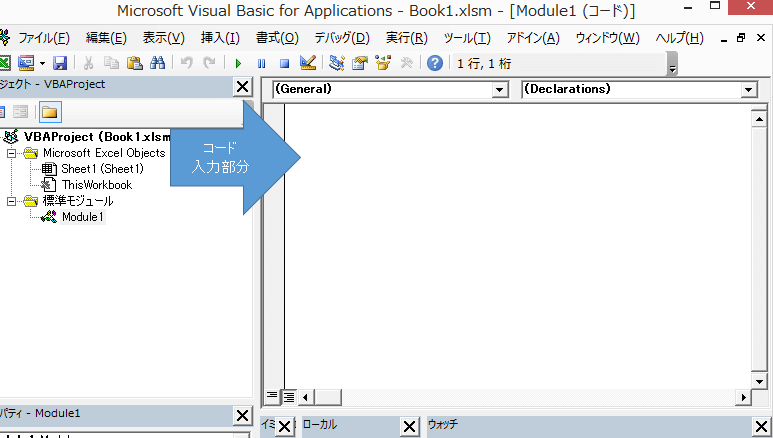Close the Immediate window pane
The image size is (773, 438).
point(284,426)
